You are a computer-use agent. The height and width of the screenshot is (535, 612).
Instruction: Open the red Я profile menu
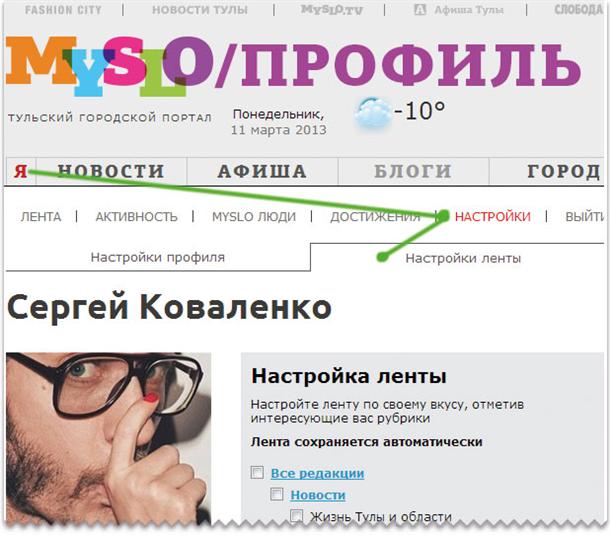tap(21, 171)
